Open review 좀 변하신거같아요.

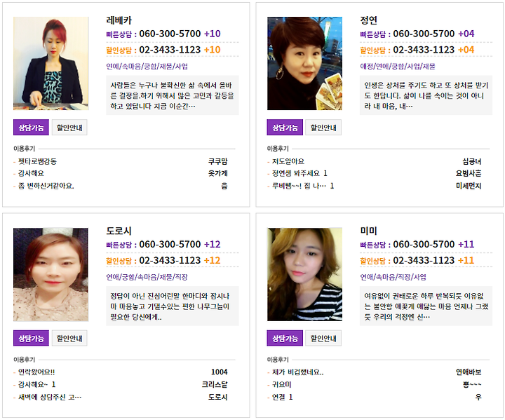pos(46,186)
